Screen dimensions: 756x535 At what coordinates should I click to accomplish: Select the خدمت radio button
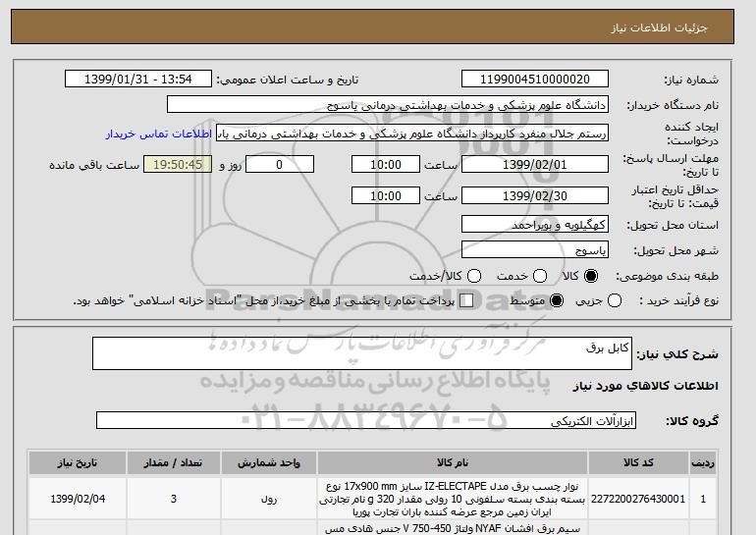click(x=540, y=276)
